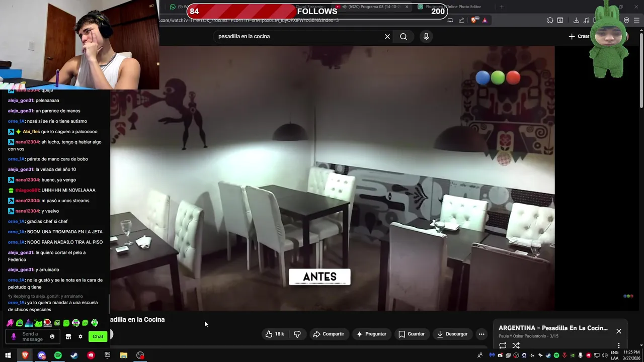Image resolution: width=644 pixels, height=362 pixels.
Task: Open the system volume tray icon
Action: point(605,355)
